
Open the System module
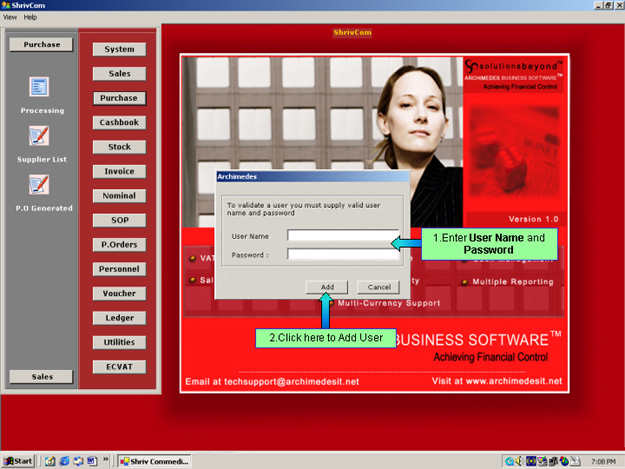tap(119, 49)
